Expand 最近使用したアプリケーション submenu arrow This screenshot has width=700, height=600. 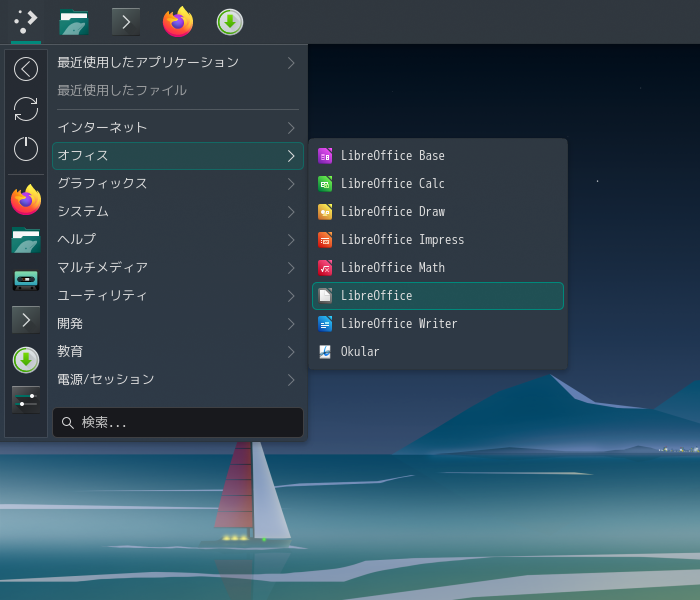[291, 63]
